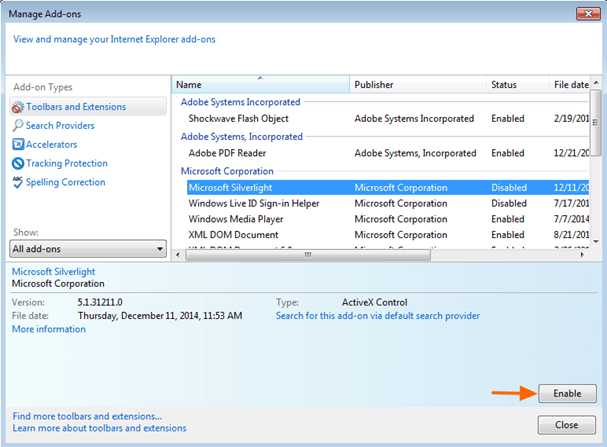The height and width of the screenshot is (447, 607).
Task: Open Learn more about toolbars and extensions link
Action: 99,428
